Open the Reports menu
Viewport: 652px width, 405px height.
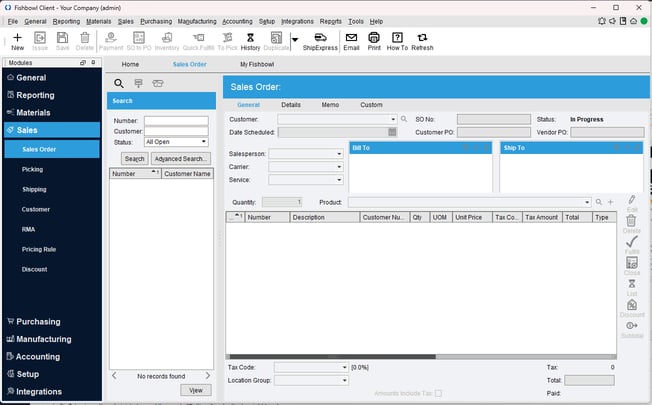tap(331, 21)
